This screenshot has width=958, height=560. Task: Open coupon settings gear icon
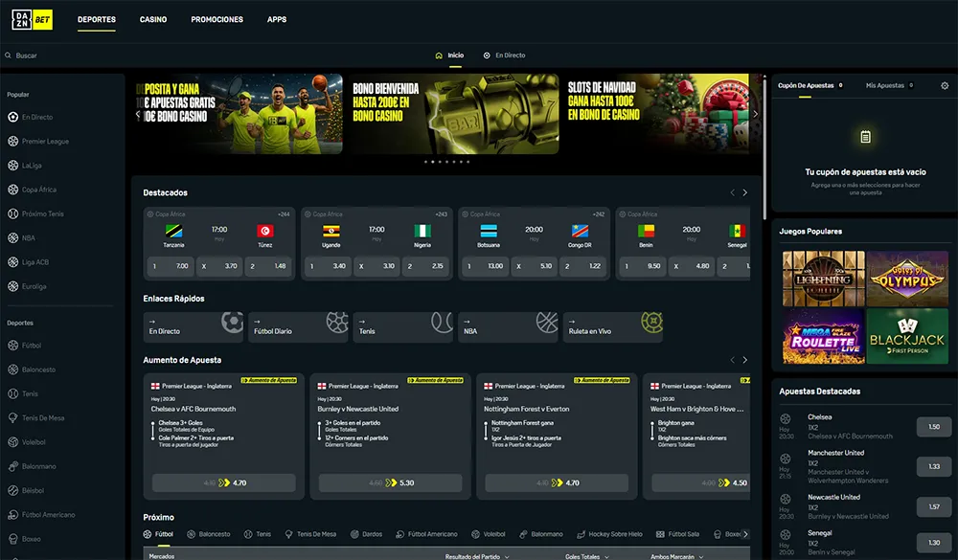coord(945,85)
